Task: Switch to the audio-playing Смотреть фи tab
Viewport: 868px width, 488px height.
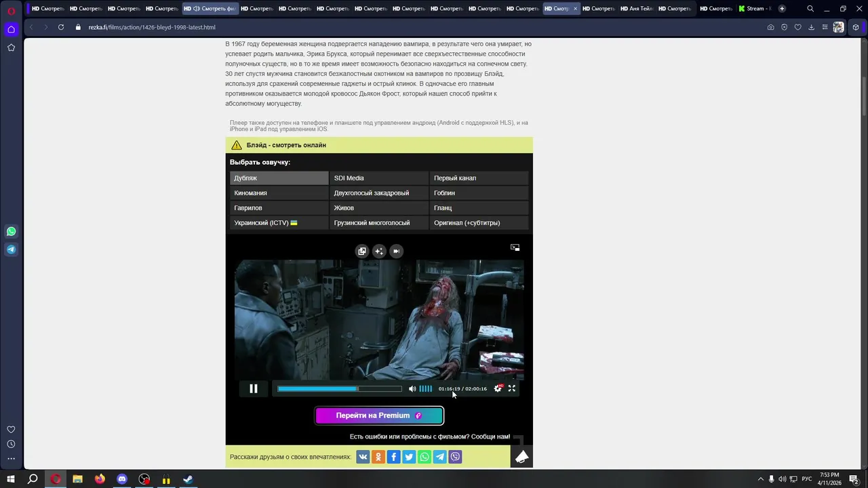Action: coord(210,9)
